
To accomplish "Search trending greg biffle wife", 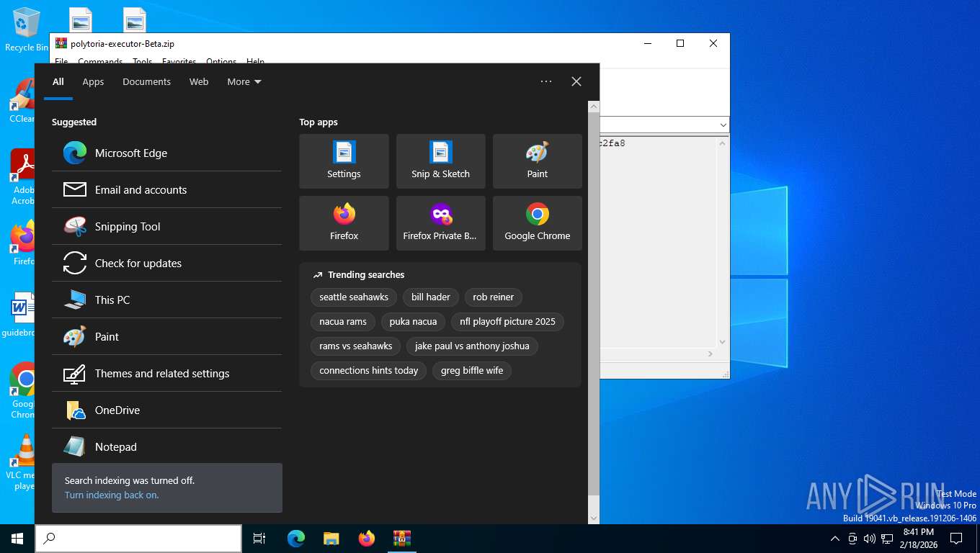I will click(472, 371).
